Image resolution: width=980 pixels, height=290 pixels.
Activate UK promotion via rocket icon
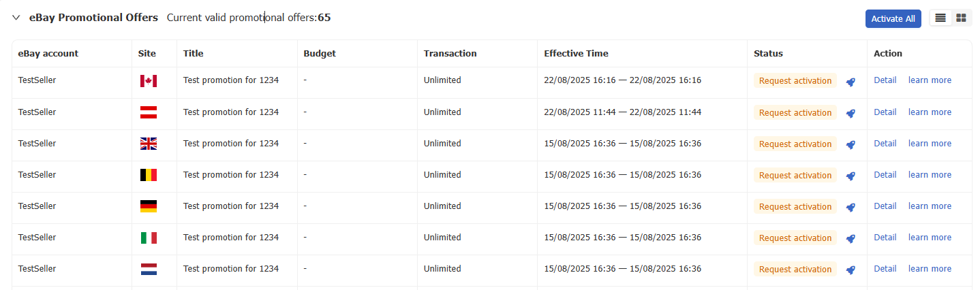(851, 144)
